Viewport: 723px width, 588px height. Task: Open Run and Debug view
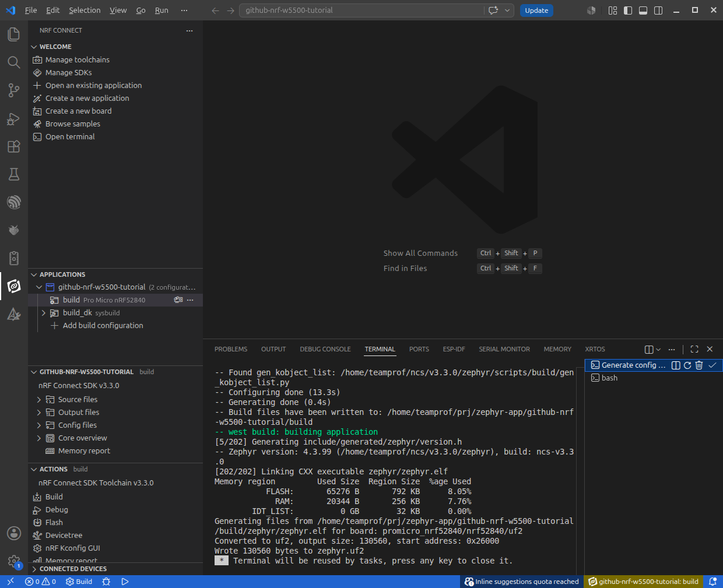coord(14,118)
